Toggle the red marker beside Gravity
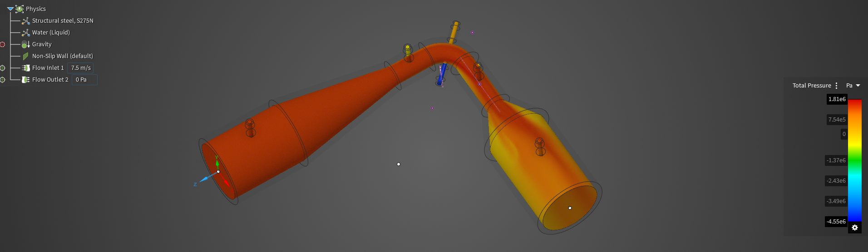Image resolution: width=868 pixels, height=252 pixels. point(2,44)
